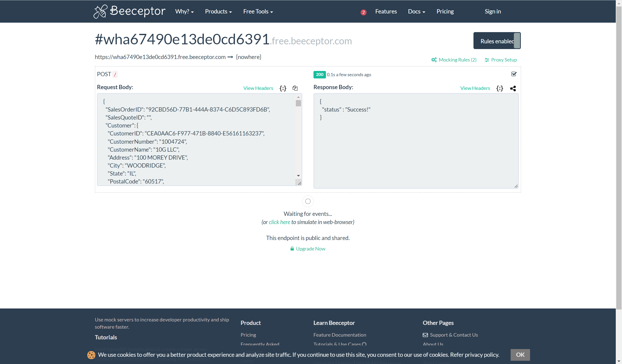
Task: Format response body JSON braces icon
Action: [x=500, y=88]
